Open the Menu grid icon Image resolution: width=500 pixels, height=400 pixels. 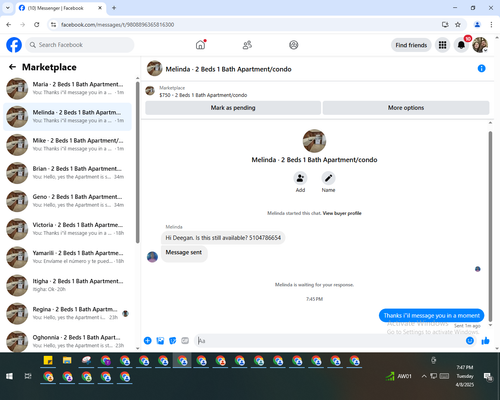(x=442, y=45)
